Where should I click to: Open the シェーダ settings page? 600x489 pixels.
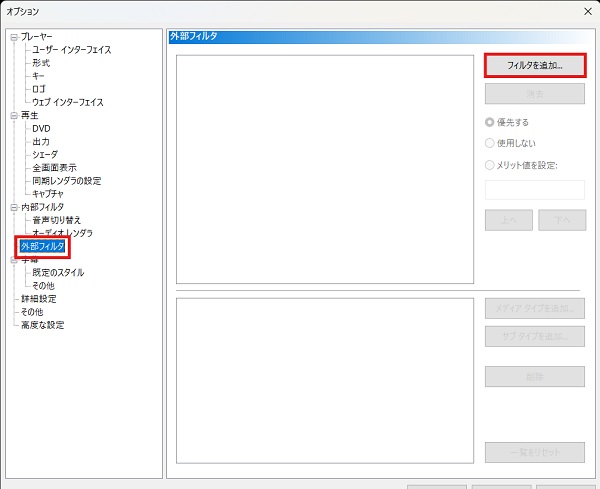pyautogui.click(x=45, y=155)
